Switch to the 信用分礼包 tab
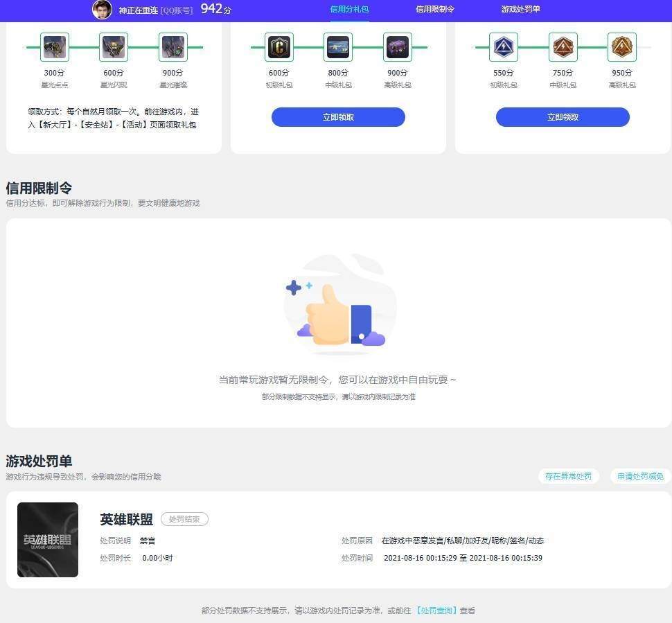 [x=349, y=9]
